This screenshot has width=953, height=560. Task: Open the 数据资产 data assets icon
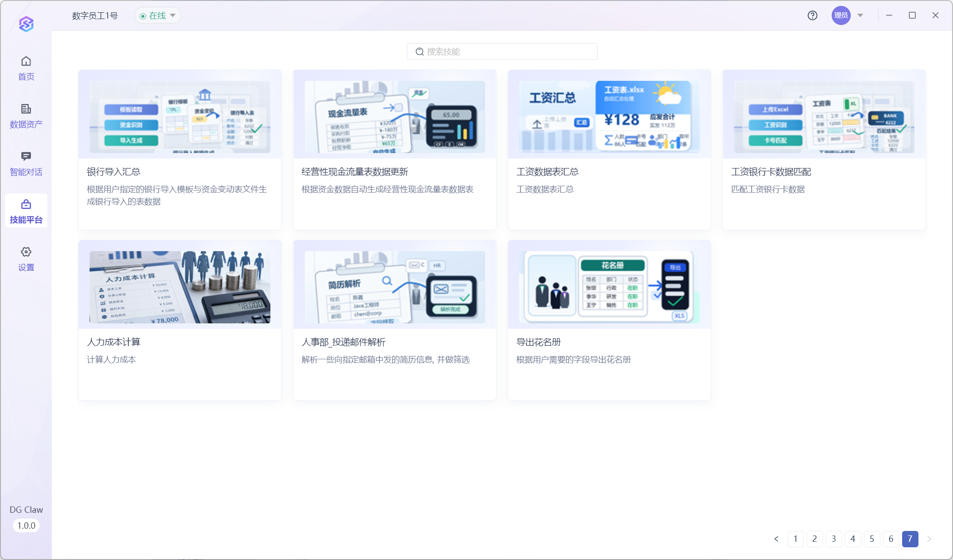(x=26, y=109)
